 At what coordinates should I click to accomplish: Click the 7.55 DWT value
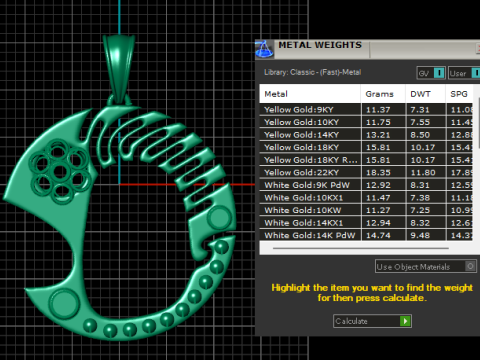420,122
